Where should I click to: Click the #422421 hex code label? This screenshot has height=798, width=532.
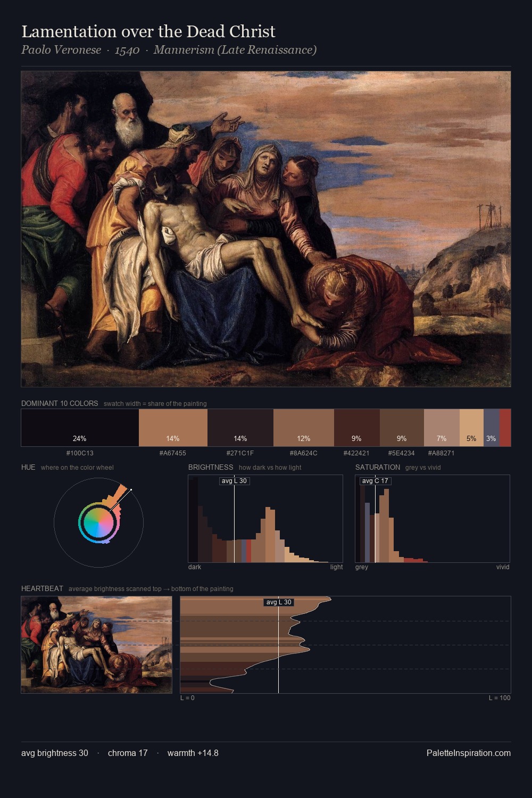(357, 453)
